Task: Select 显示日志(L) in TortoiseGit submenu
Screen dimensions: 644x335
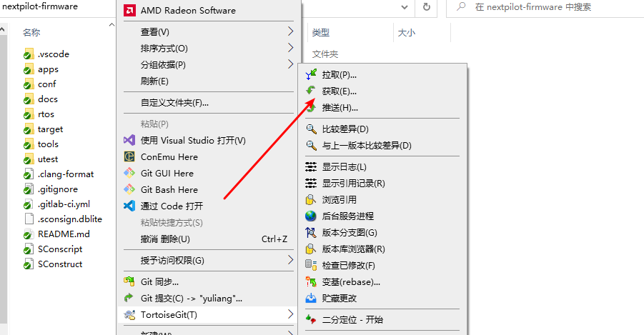Action: [x=382, y=166]
